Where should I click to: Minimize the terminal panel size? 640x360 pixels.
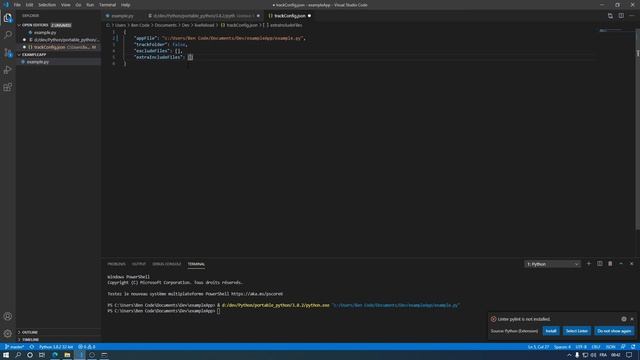(x=621, y=264)
